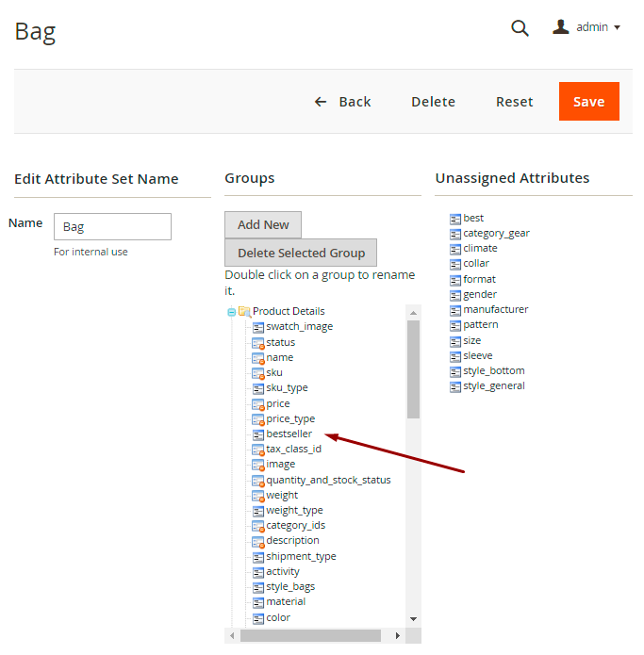
Task: Click the attribute set Name input field
Action: click(x=112, y=227)
